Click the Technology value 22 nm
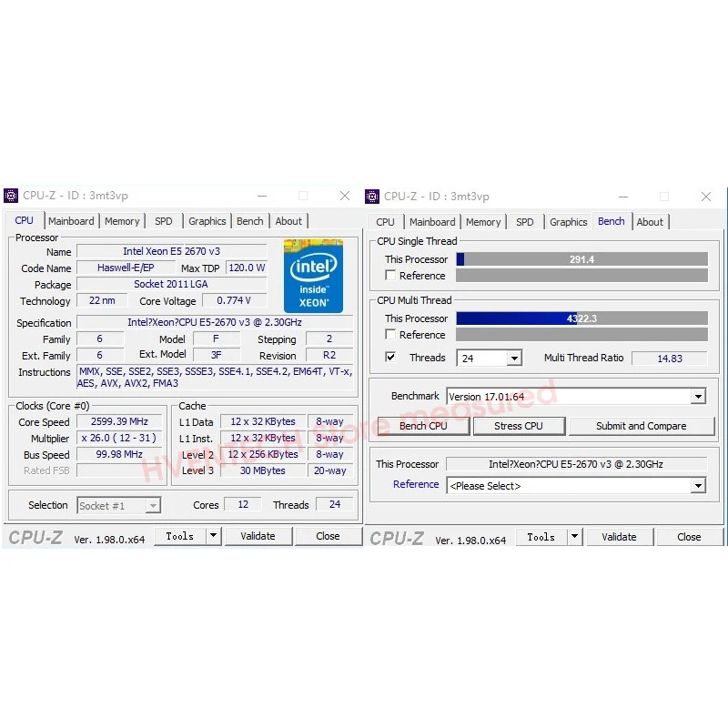Image resolution: width=728 pixels, height=728 pixels. pos(102,300)
